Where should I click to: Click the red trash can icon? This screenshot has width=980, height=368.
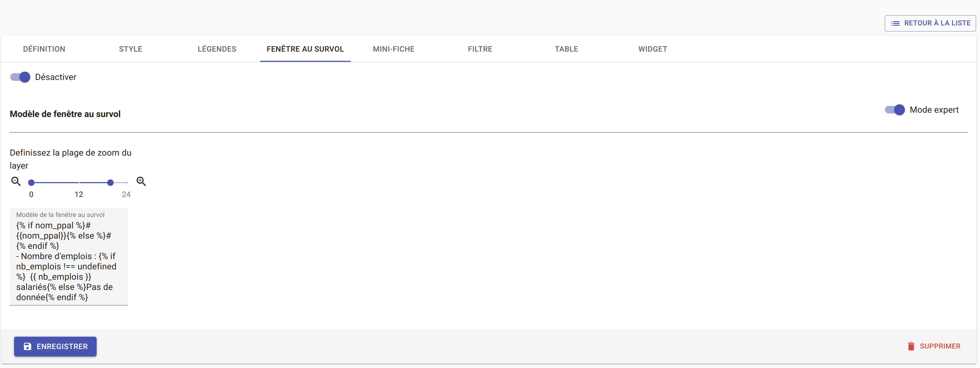(911, 346)
